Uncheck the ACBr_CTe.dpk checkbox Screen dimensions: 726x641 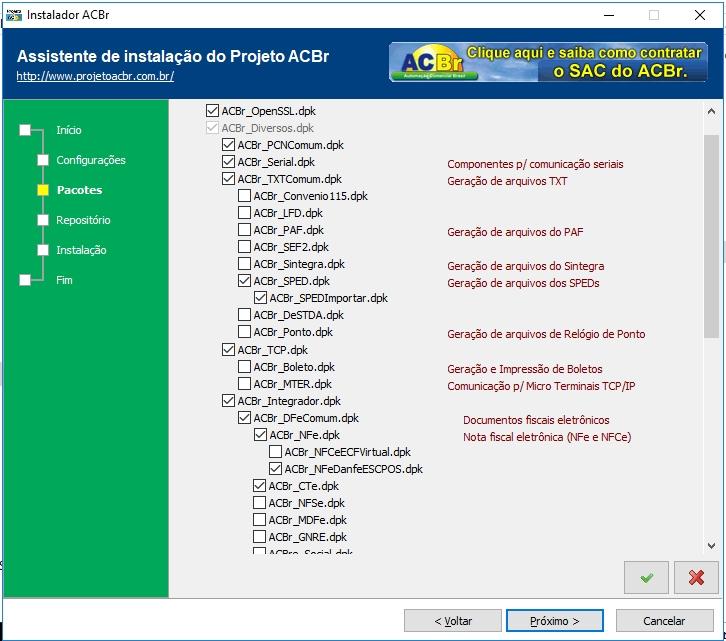tap(259, 485)
